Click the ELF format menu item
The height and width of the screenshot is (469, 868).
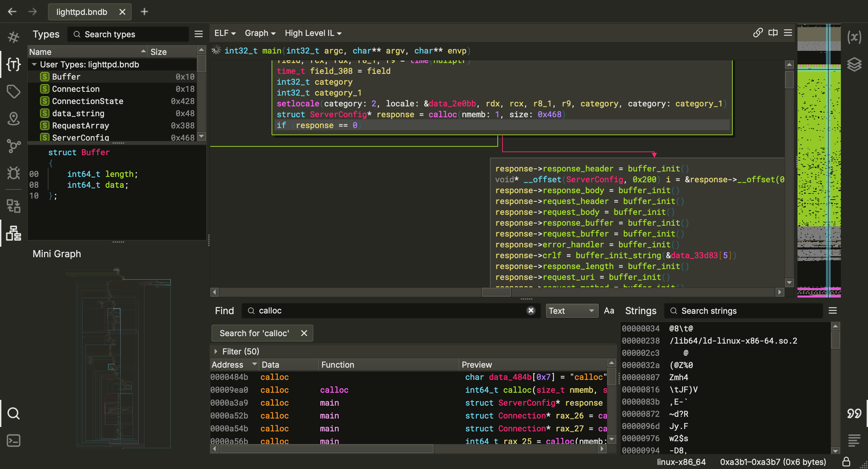[224, 33]
